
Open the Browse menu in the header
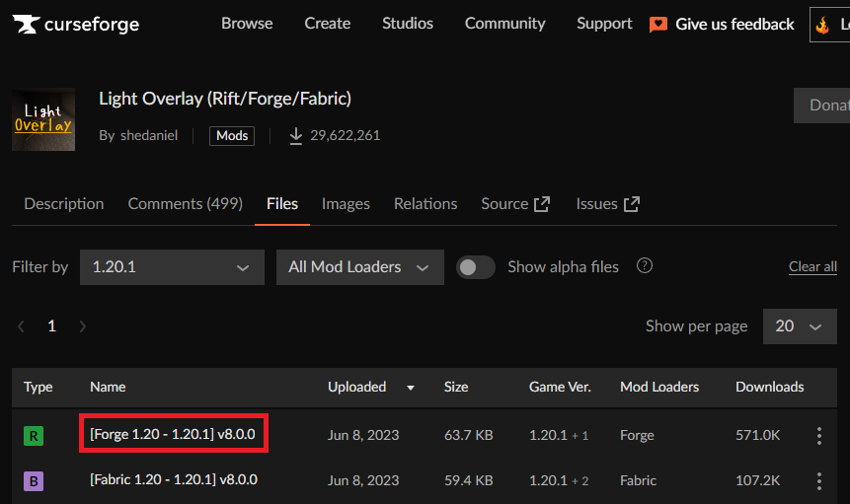[x=247, y=24]
